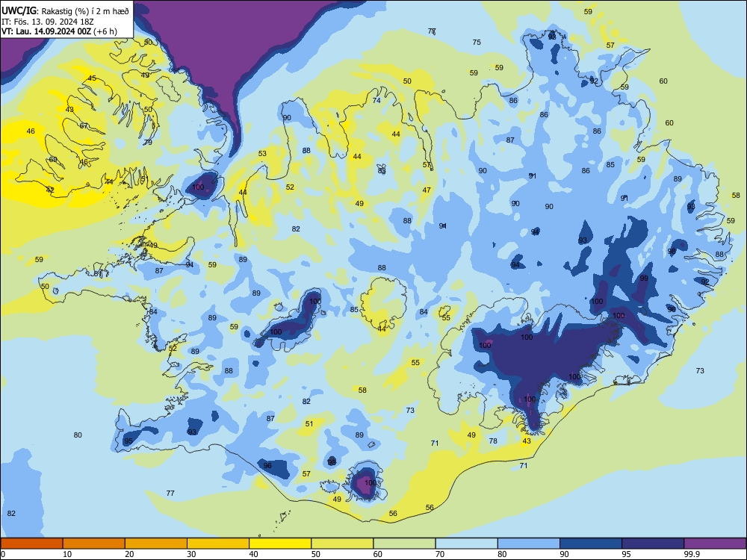747x560 pixels.
Task: Click the map value "47"
Action: coord(427,190)
